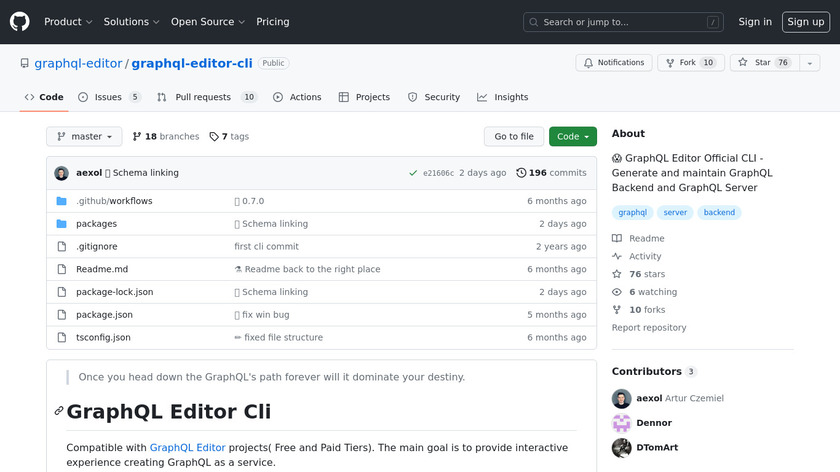Fork the repository
Viewport: 840px width, 472px height.
pyautogui.click(x=691, y=63)
